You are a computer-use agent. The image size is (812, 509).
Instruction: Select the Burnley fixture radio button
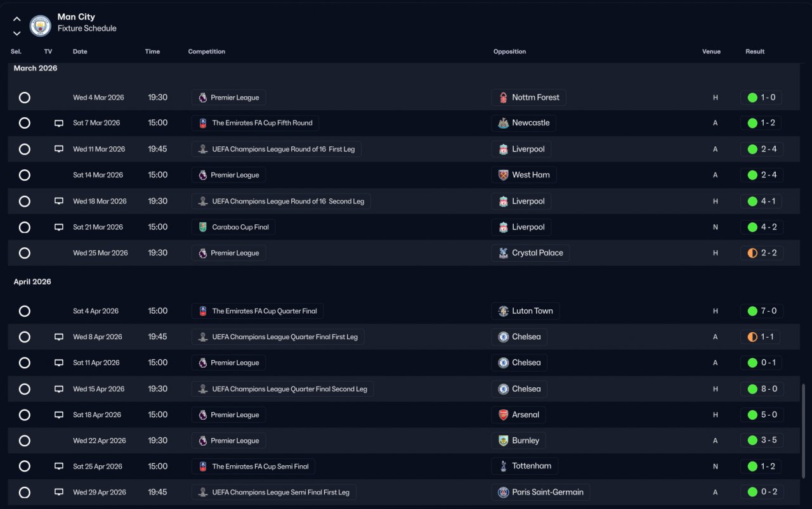point(25,441)
